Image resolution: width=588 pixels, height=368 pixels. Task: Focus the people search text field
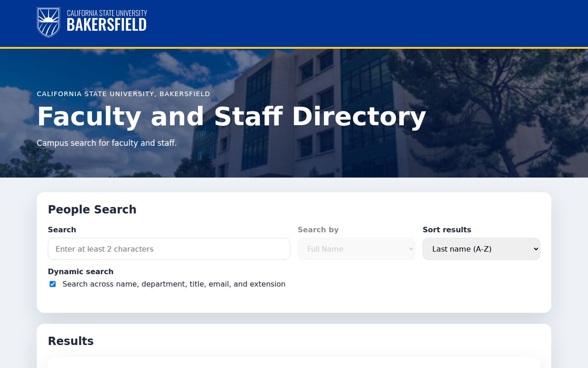(x=169, y=249)
